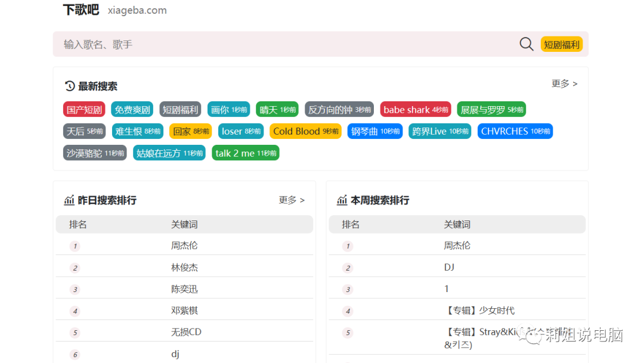Select the babe shark tag

point(416,110)
